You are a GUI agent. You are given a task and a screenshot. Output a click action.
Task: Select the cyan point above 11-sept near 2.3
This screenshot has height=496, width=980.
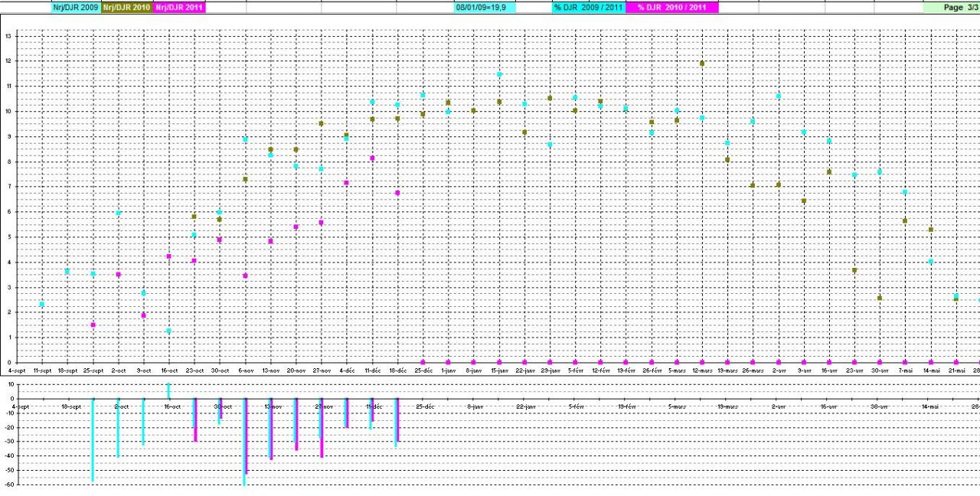(x=42, y=304)
